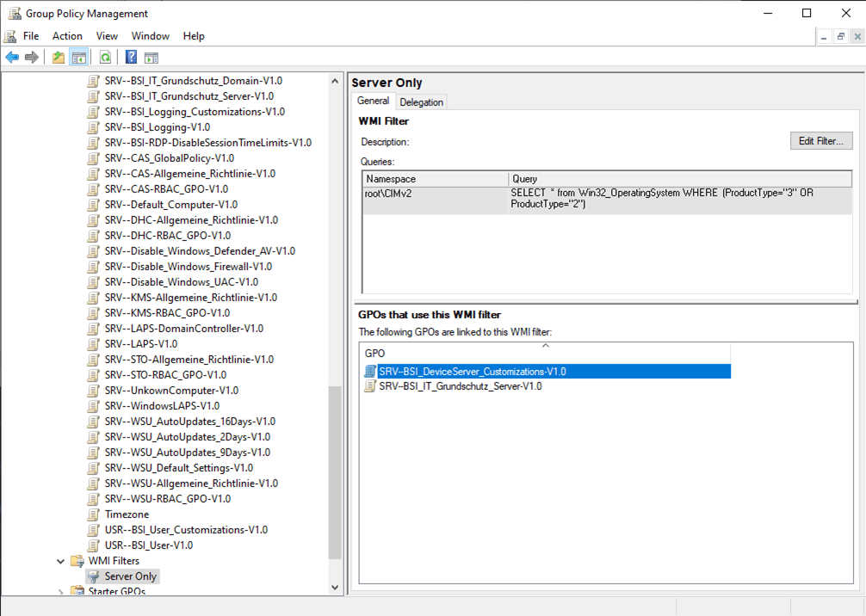Click the GPO icon of SRV-BSI_IT_Grundschutz_Server-V1.0 in linked list
866x616 pixels.
[x=370, y=386]
